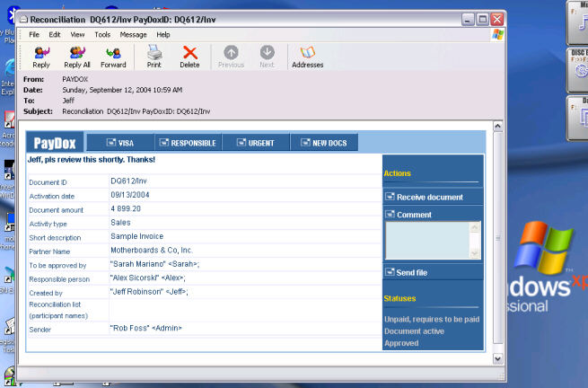Open the Edit menu
The height and width of the screenshot is (388, 588).
55,34
